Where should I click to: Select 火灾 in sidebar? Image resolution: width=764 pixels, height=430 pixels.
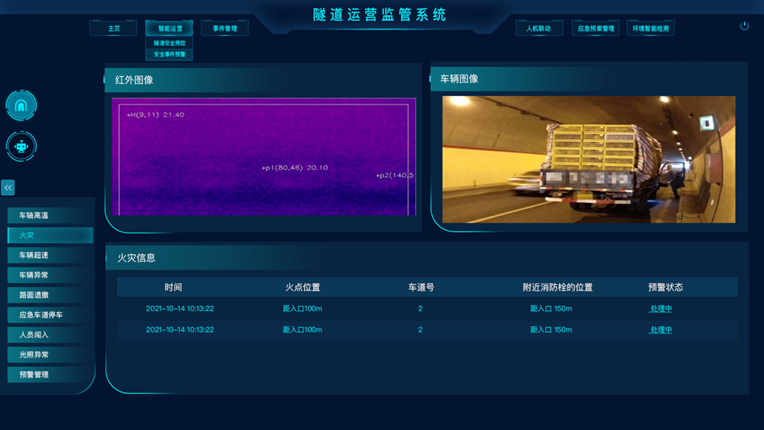coord(50,235)
